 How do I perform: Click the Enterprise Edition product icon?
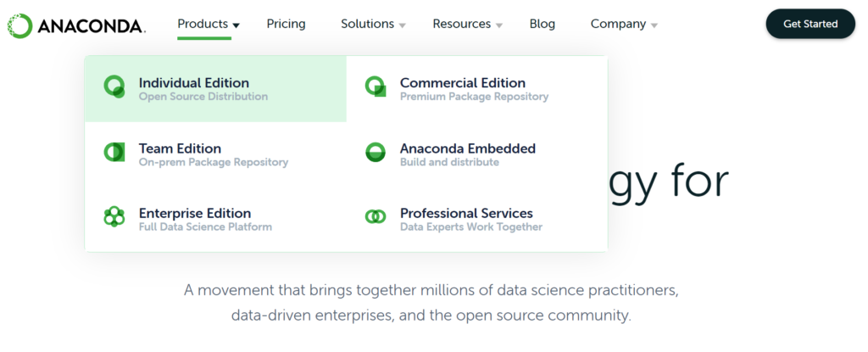pos(114,217)
